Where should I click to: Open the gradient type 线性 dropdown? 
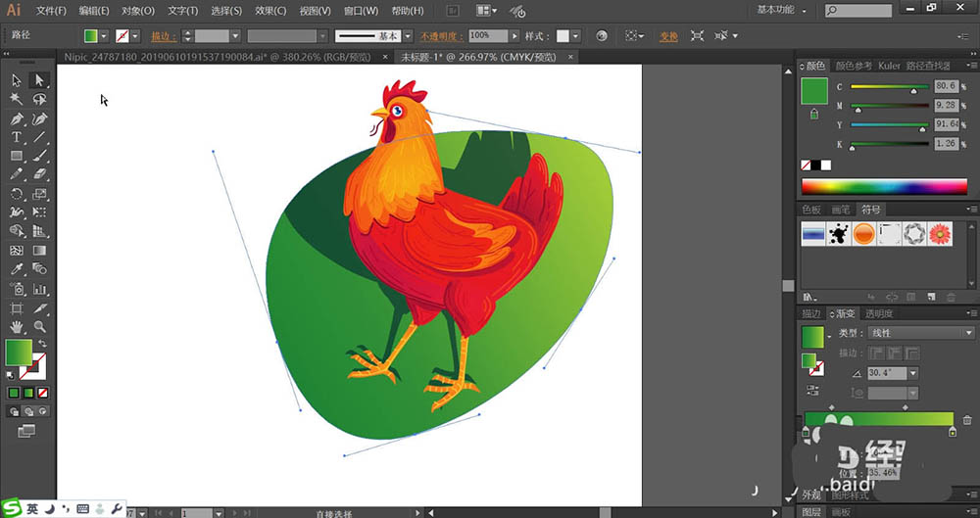pos(920,333)
